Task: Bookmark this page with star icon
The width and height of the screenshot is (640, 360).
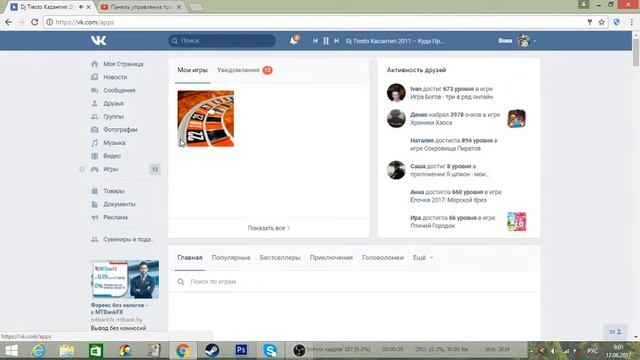Action: click(602, 22)
